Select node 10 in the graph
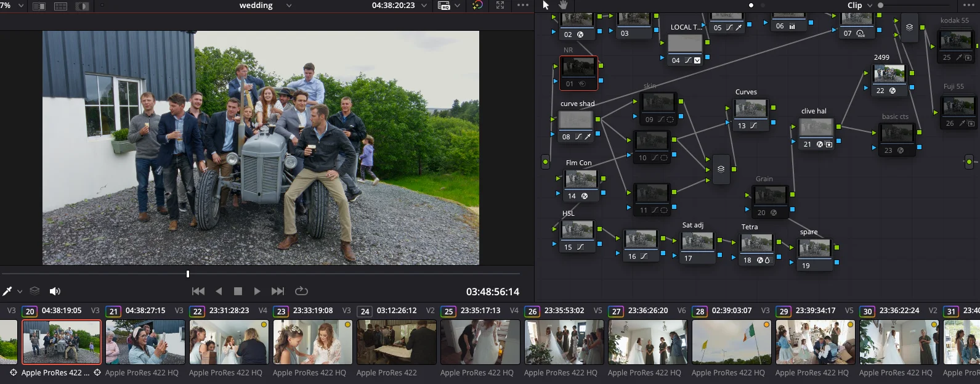This screenshot has height=384, width=980. (652, 147)
